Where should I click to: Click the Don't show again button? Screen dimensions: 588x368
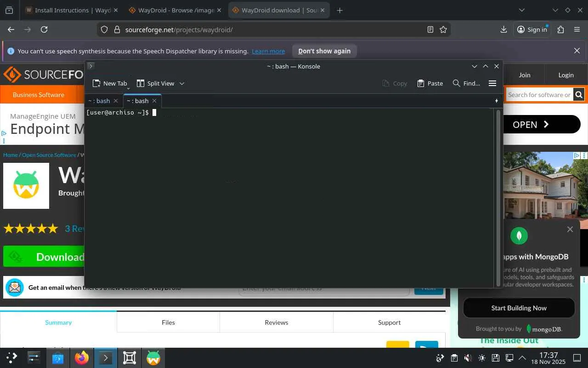pyautogui.click(x=324, y=51)
